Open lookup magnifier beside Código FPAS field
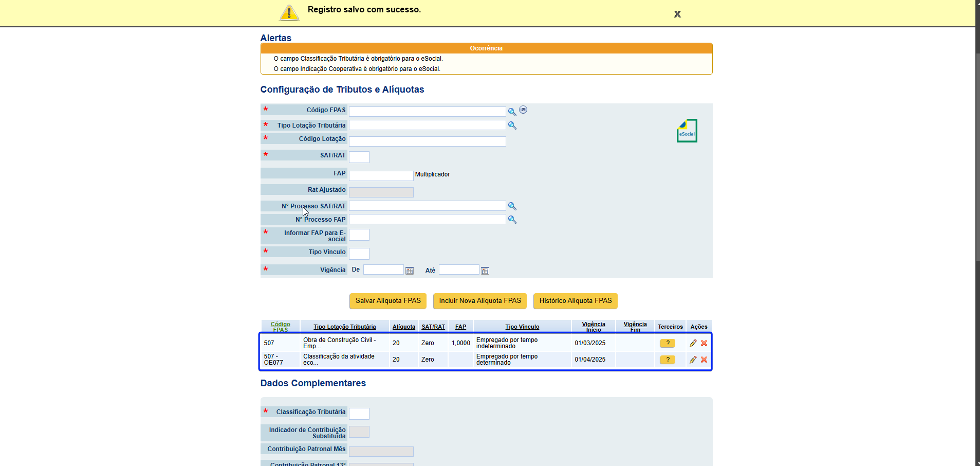This screenshot has height=466, width=980. pos(512,112)
